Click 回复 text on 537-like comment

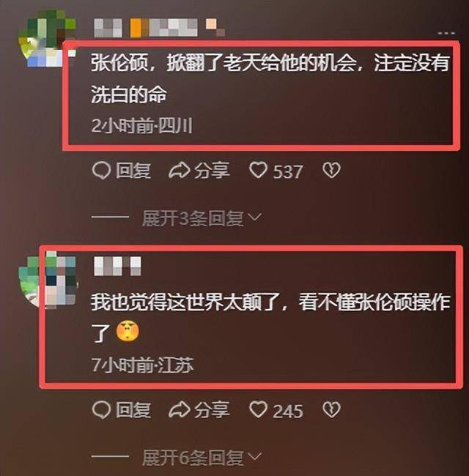coord(133,171)
